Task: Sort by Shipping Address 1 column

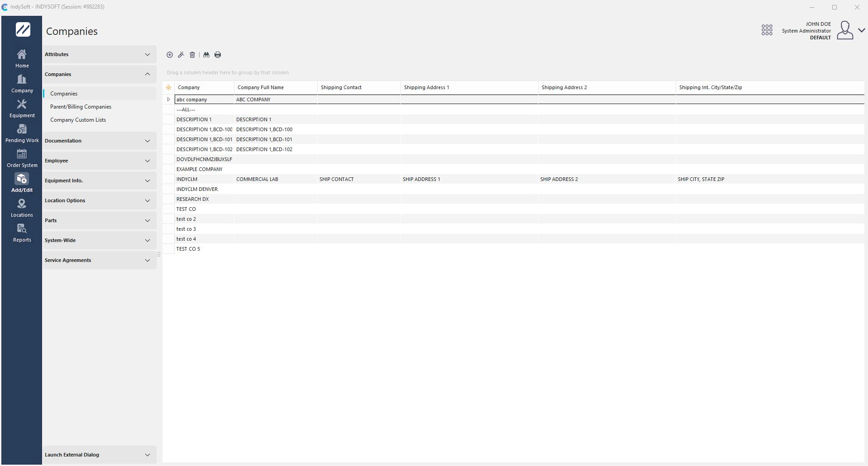Action: point(470,87)
